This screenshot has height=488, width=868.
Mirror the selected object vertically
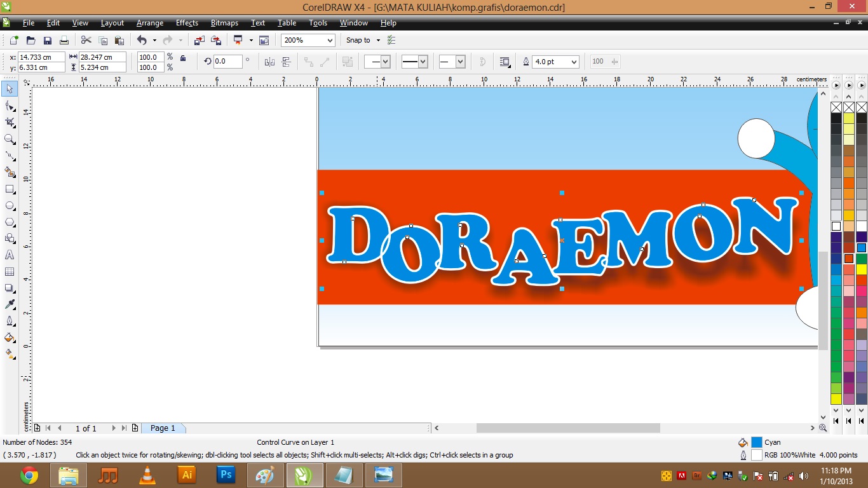[x=287, y=62]
